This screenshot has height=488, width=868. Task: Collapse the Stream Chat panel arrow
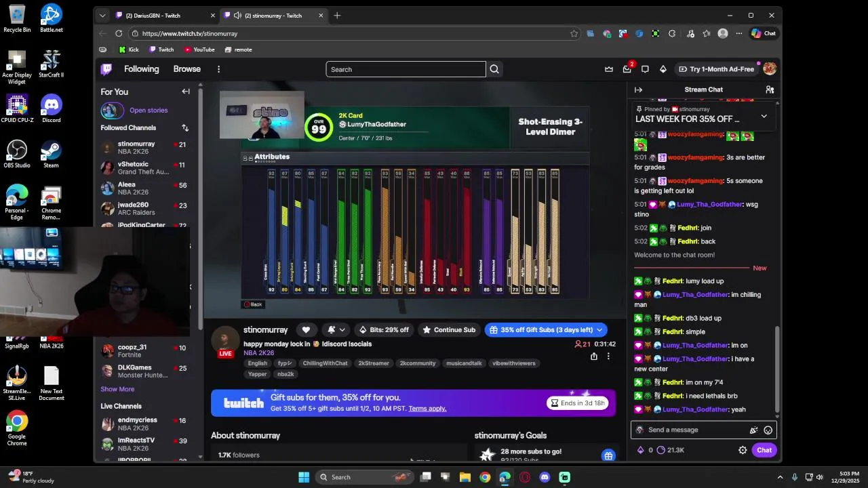click(x=638, y=89)
